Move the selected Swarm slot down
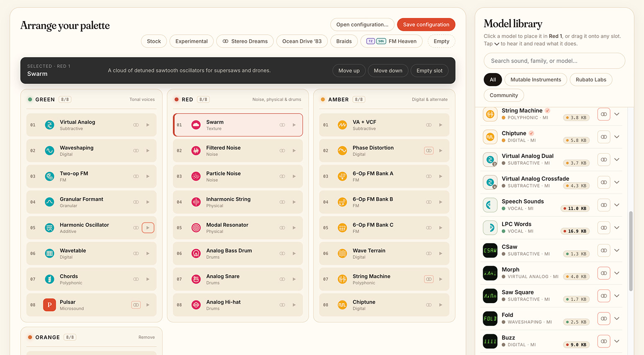 388,71
